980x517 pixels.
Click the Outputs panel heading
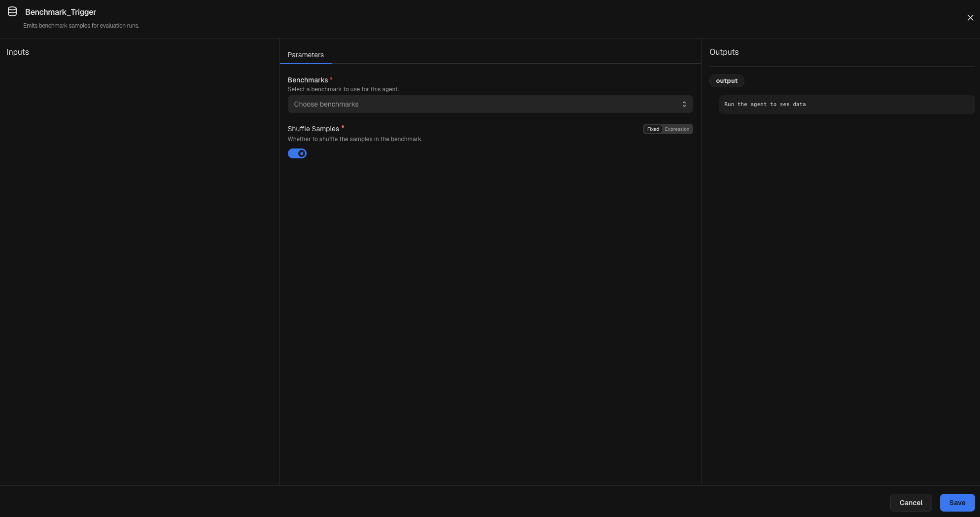[x=724, y=52]
